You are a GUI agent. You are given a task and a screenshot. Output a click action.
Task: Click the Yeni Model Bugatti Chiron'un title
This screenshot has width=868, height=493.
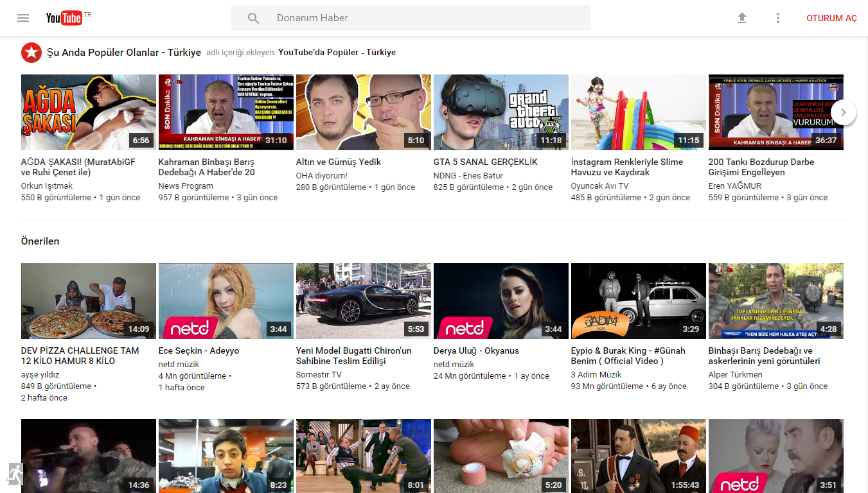(x=354, y=356)
